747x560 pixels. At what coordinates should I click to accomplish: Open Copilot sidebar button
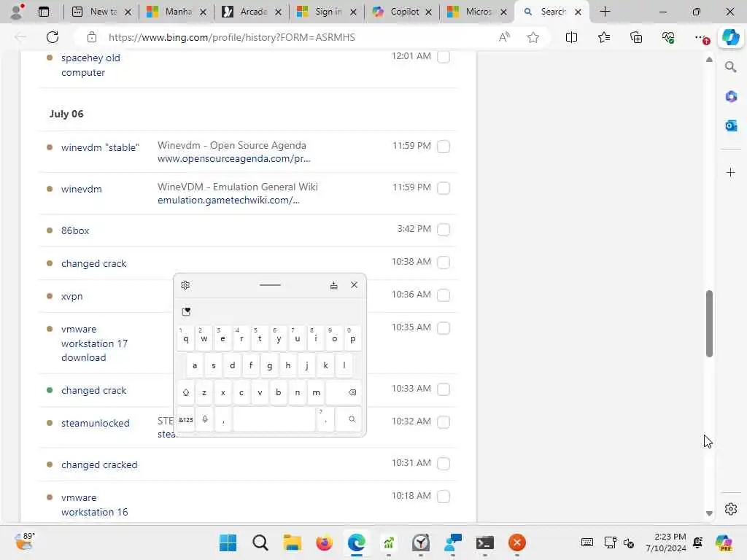pos(730,37)
